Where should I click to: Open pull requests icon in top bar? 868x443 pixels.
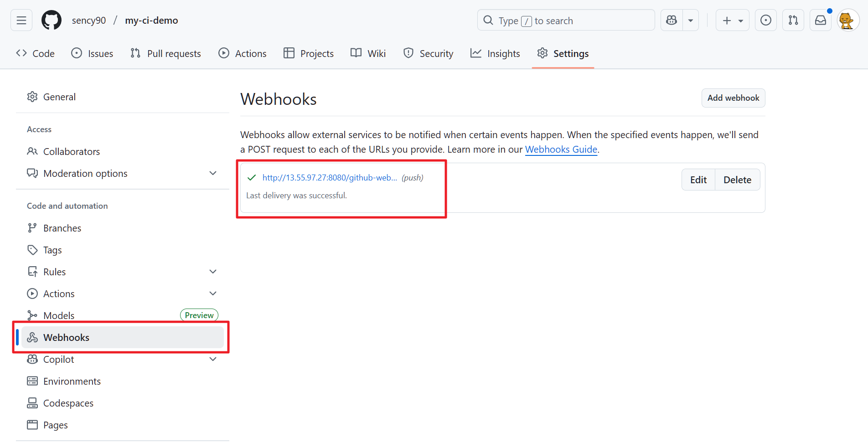pos(793,21)
